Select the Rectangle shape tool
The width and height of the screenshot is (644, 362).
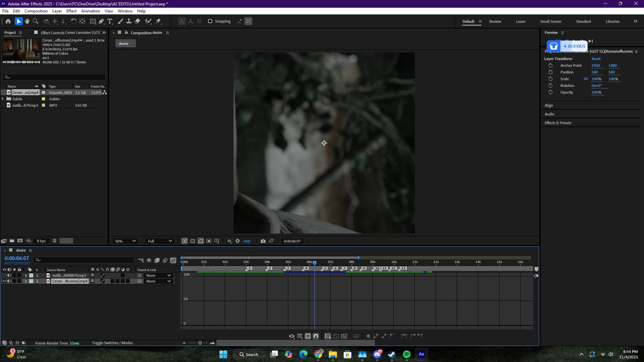click(x=93, y=21)
